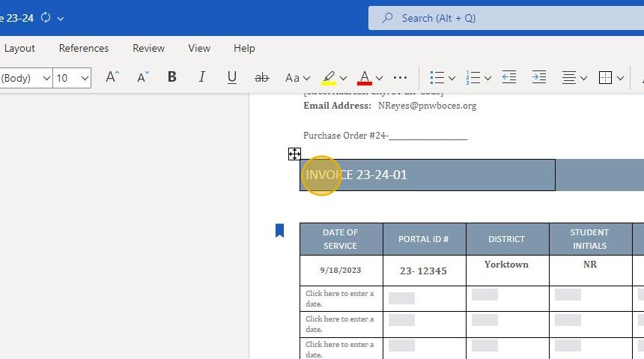Open the References ribbon tab
The image size is (644, 359).
click(x=84, y=48)
